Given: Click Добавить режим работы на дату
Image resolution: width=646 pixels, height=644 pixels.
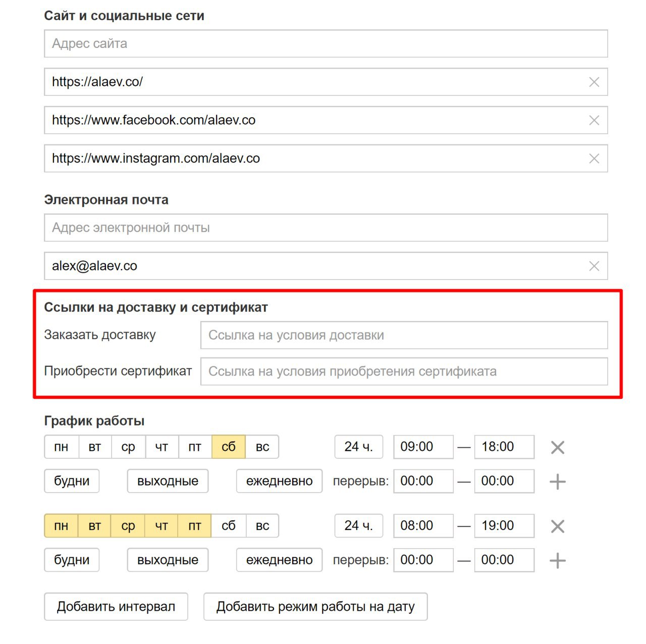Looking at the screenshot, I should coord(315,607).
